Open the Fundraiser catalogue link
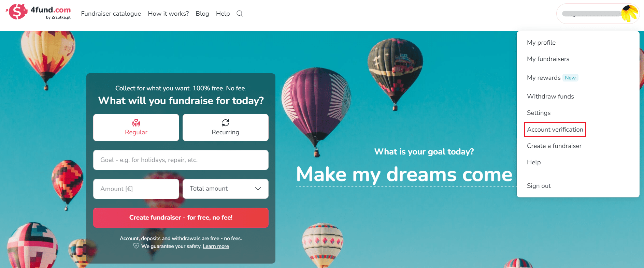 (111, 14)
